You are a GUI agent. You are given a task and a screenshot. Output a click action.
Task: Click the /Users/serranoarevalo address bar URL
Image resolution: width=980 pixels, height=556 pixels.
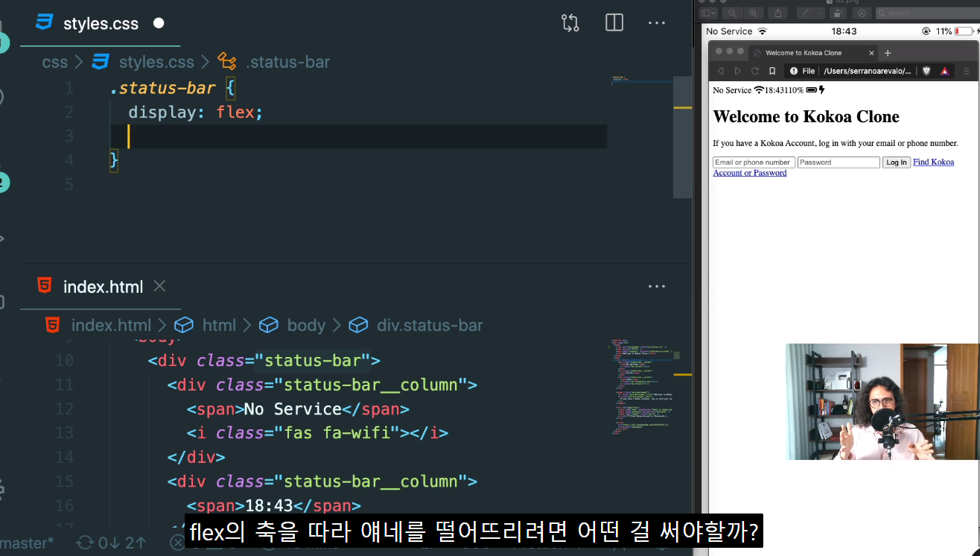[868, 71]
